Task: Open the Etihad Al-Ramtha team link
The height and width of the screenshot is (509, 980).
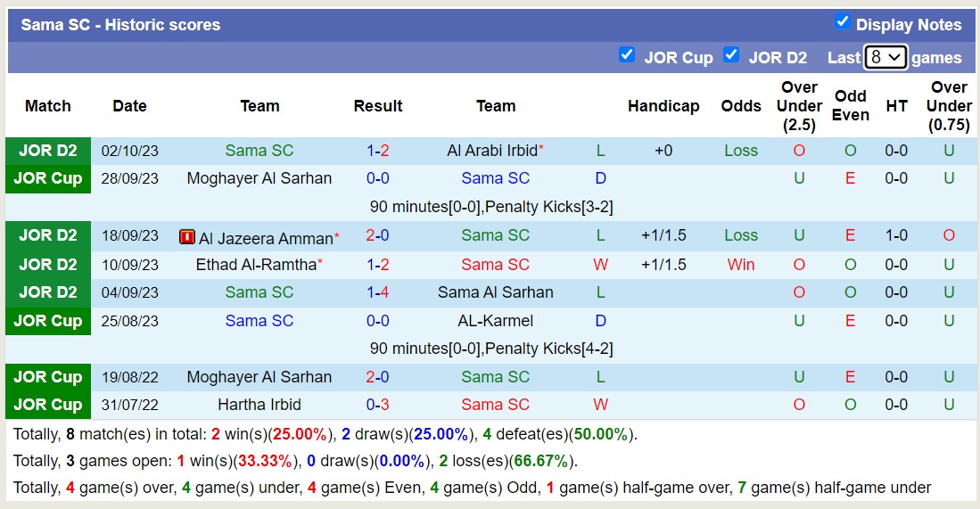Action: [x=255, y=265]
